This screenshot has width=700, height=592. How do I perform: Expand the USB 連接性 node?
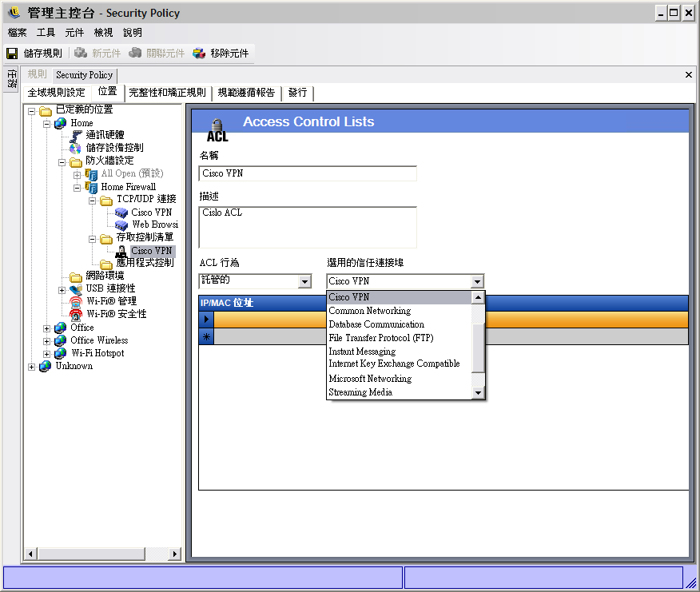[x=62, y=290]
